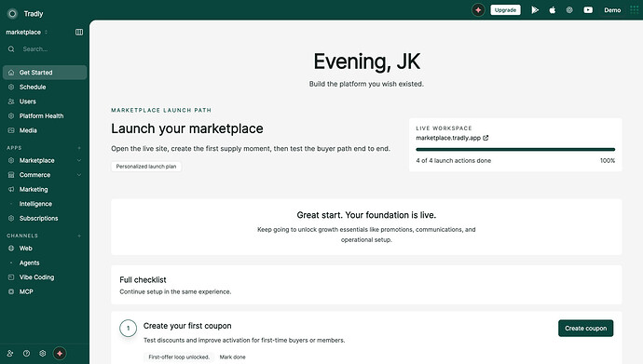Image resolution: width=643 pixels, height=364 pixels.
Task: Click step 1 circle for first coupon
Action: tap(128, 329)
